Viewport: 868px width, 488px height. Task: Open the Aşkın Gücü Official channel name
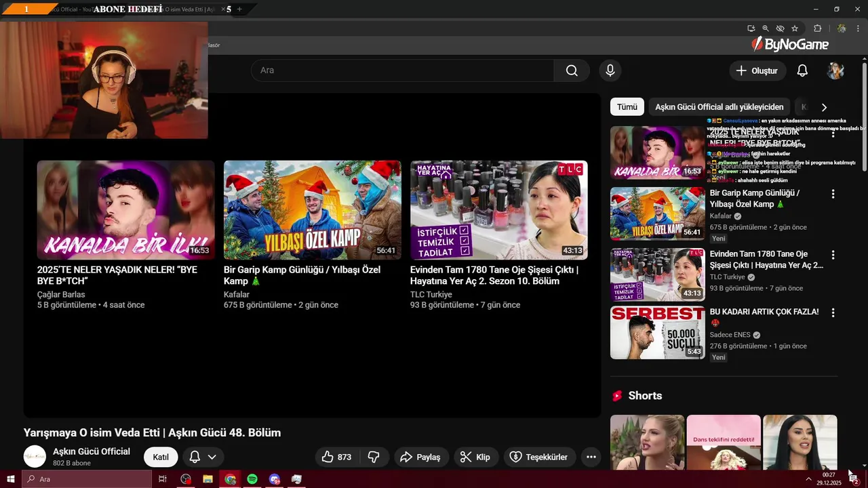click(x=92, y=451)
